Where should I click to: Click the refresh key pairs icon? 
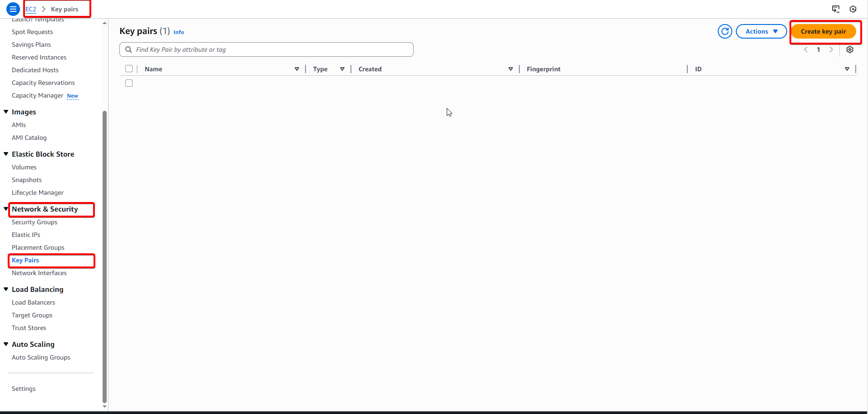[x=725, y=31]
